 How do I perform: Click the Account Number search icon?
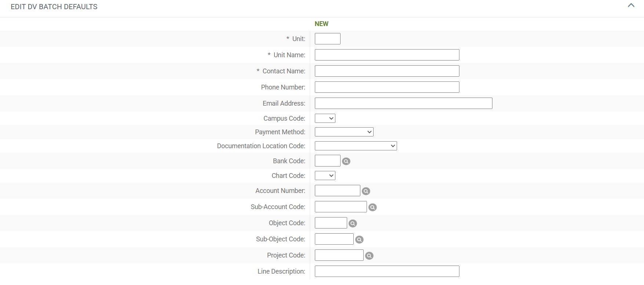click(366, 191)
